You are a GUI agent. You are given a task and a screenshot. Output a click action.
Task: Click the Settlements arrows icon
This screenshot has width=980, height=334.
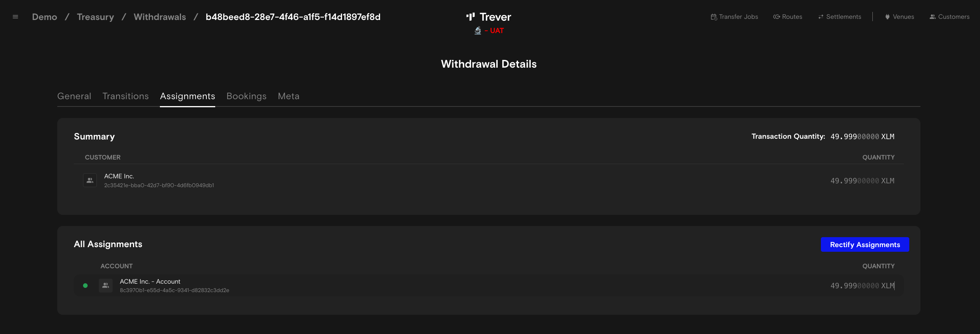(x=821, y=17)
